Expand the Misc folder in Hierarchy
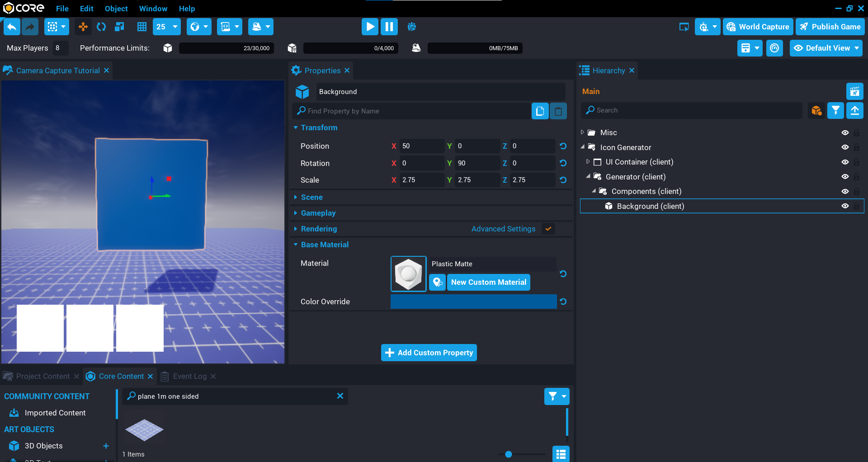 [x=582, y=132]
